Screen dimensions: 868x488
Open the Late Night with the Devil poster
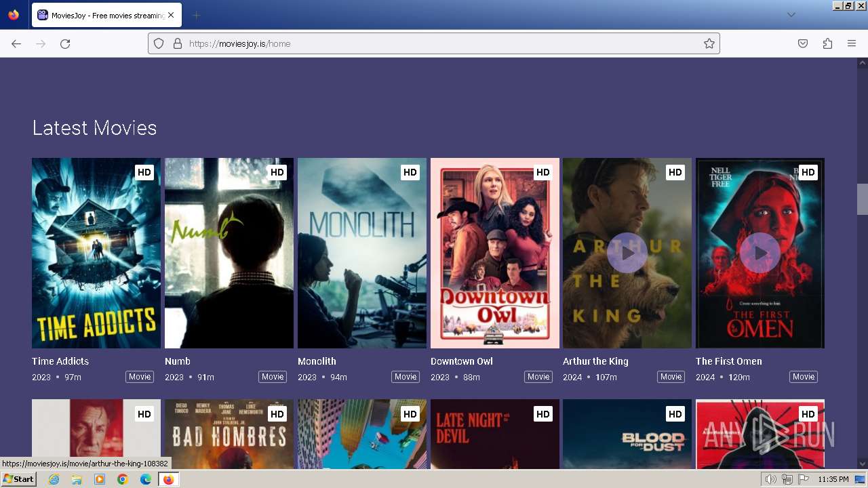495,434
